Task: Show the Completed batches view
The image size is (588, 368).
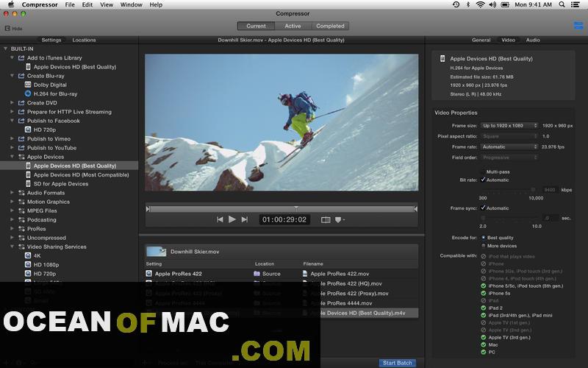Action: 330,26
